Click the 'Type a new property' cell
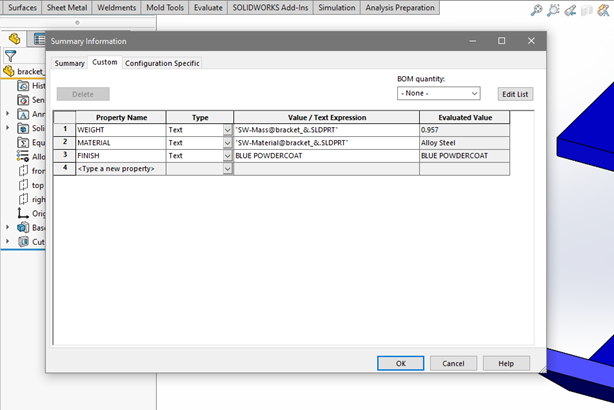This screenshot has width=614, height=410. point(121,169)
